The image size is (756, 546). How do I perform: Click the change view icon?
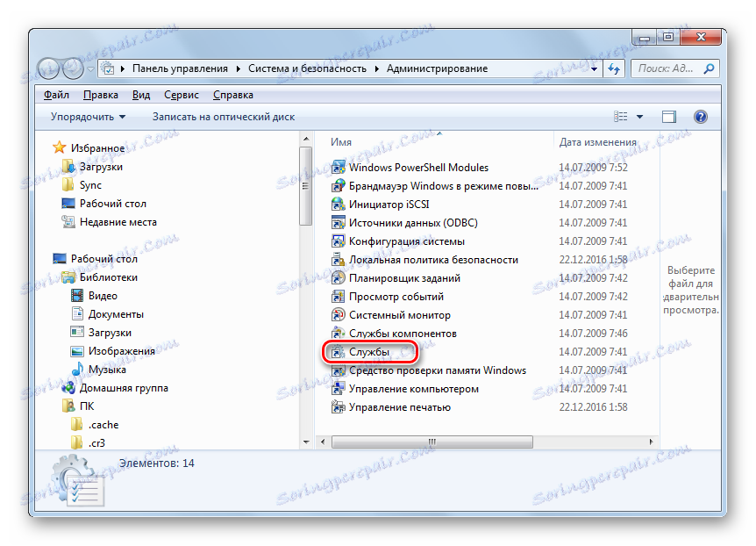click(x=621, y=117)
